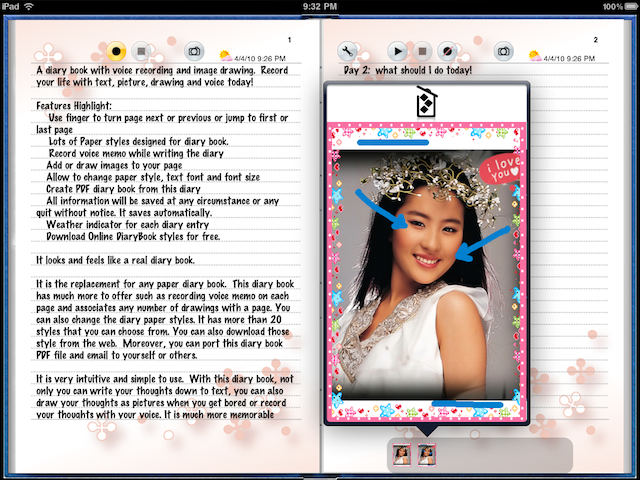
Task: Tap page number 2 on right page
Action: click(x=596, y=40)
